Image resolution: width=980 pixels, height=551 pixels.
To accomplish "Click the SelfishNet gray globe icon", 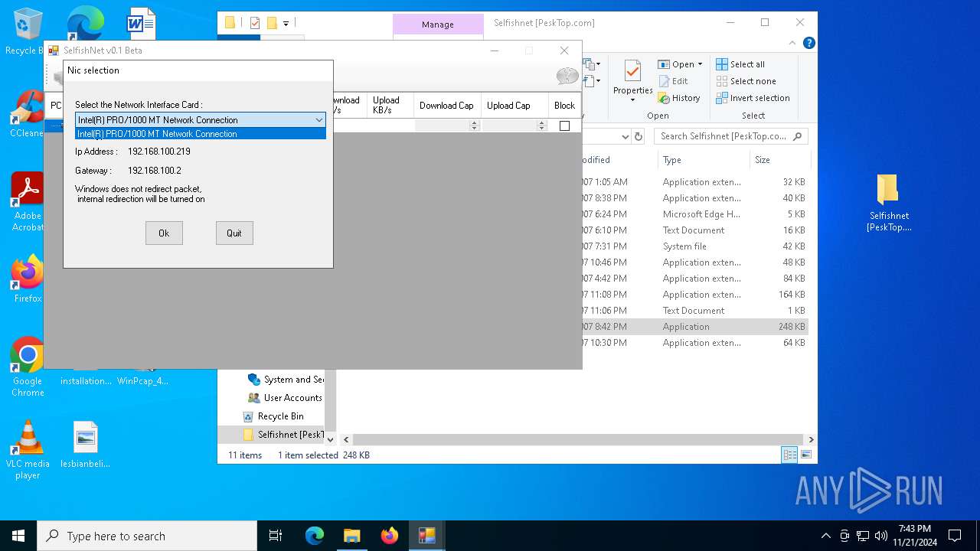I will click(567, 76).
